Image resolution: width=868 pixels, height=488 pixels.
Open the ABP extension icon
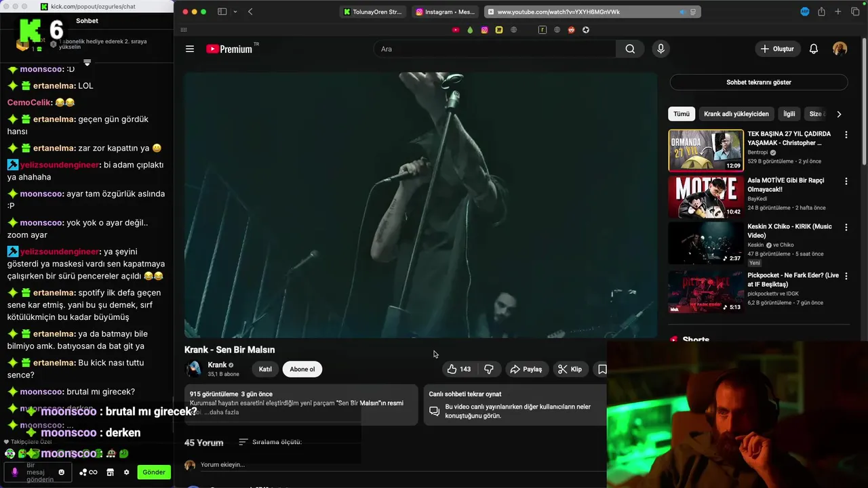tap(805, 12)
